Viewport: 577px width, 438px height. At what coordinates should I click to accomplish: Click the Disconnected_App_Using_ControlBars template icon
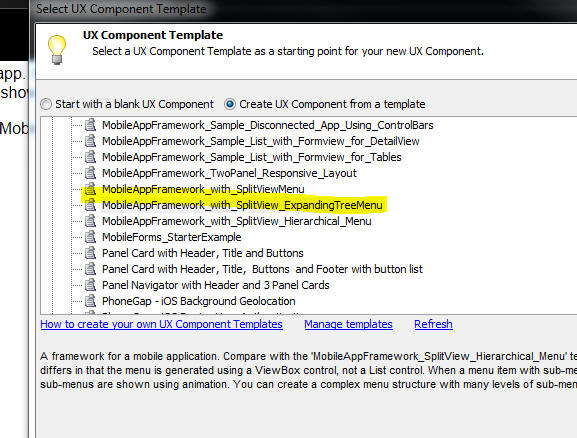click(x=90, y=125)
